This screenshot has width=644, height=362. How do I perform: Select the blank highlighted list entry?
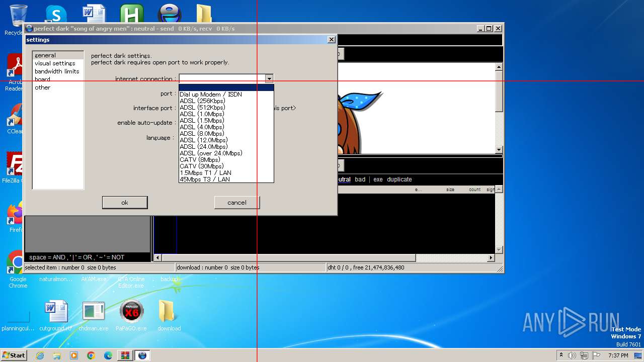pos(226,88)
